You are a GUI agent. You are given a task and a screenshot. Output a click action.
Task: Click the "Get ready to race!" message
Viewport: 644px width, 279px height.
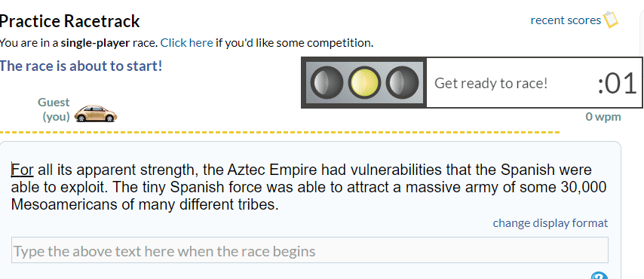coord(491,84)
